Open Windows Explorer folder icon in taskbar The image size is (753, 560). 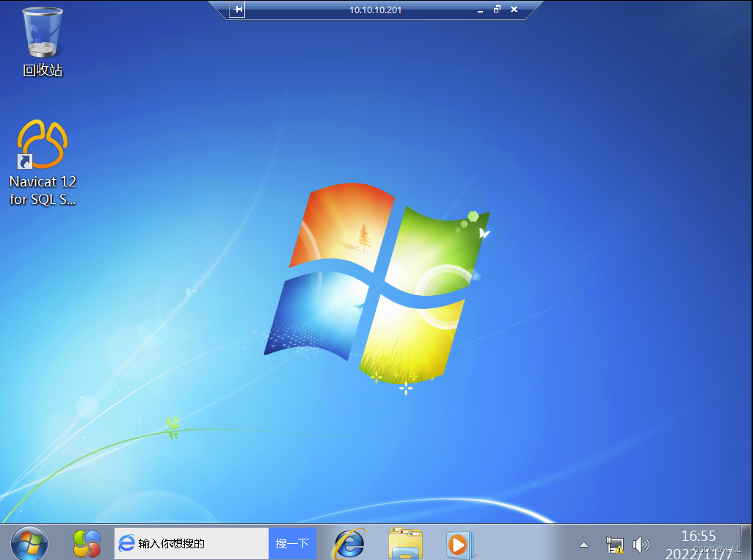click(x=405, y=544)
